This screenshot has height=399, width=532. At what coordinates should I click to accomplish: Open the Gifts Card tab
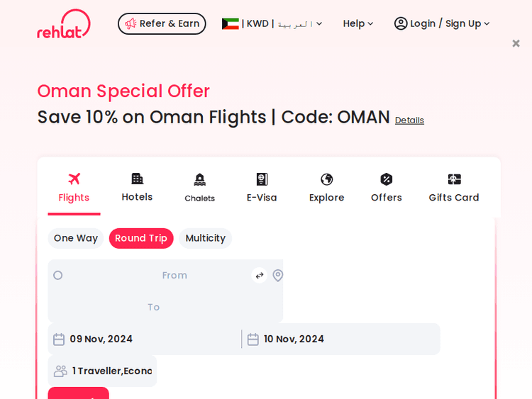point(454,188)
